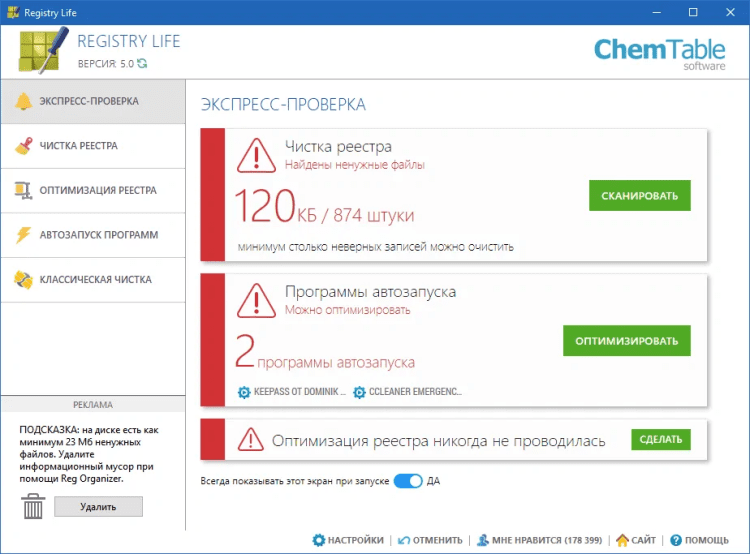The image size is (750, 554).
Task: Click the gear icon beside Настройки
Action: click(x=319, y=540)
